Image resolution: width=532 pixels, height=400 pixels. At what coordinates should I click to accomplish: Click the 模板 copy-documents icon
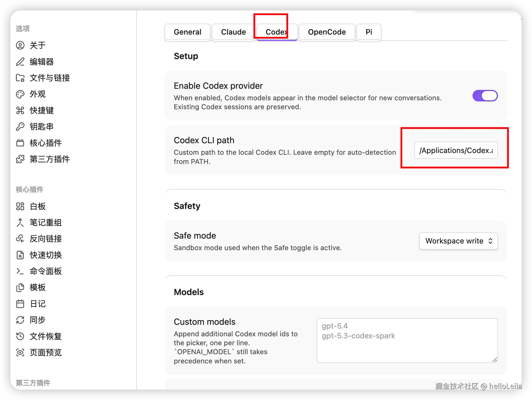[20, 287]
